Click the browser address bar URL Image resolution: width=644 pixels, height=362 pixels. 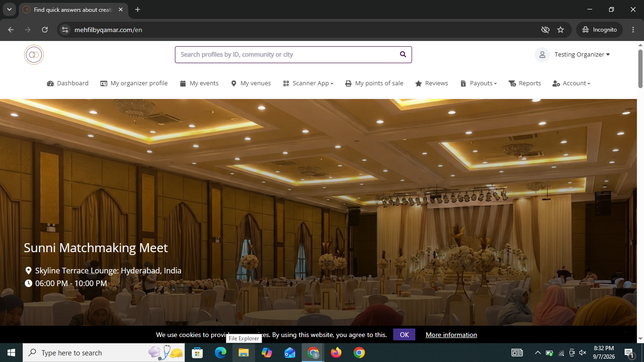click(x=108, y=30)
